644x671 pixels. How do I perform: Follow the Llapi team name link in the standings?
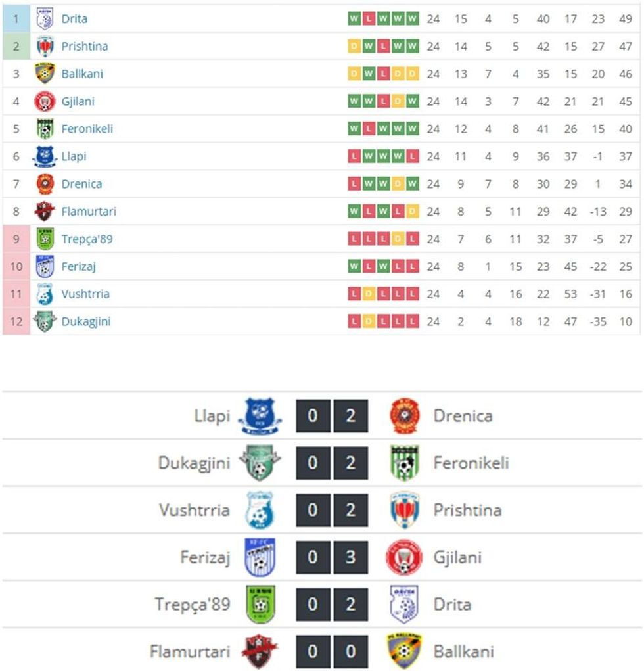(x=74, y=156)
